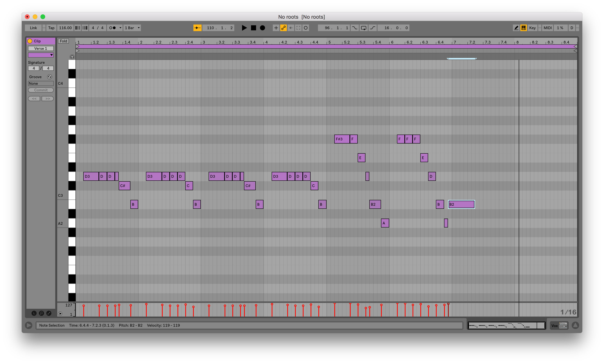Screen dimensions: 604x364
Task: Toggle the Automation Arm chain icon
Action: 283,28
